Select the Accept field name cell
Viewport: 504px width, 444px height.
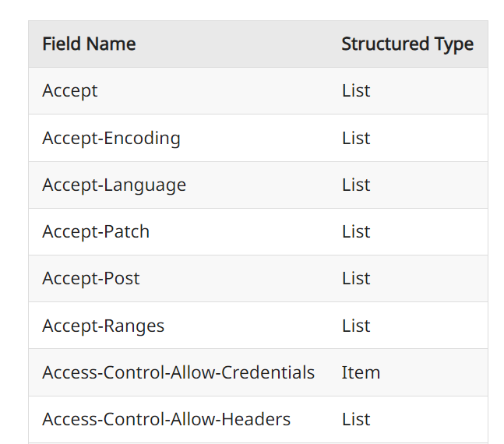[x=70, y=91]
